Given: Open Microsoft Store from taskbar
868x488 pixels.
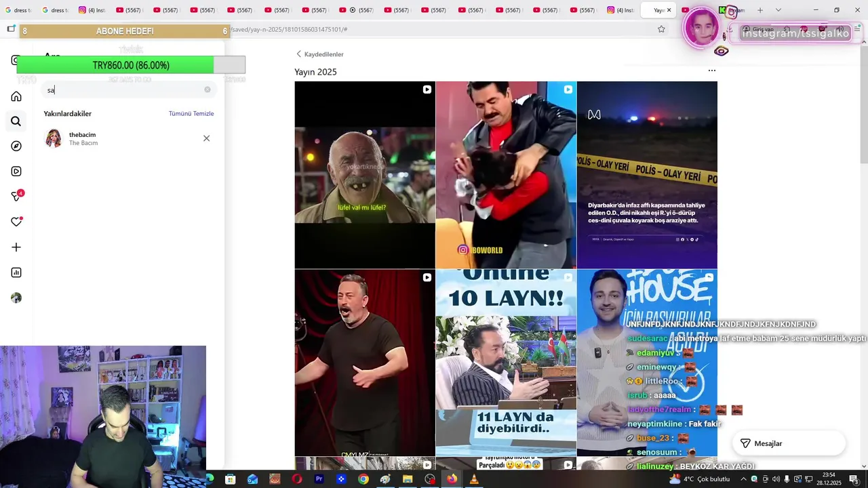Looking at the screenshot, I should [231, 479].
